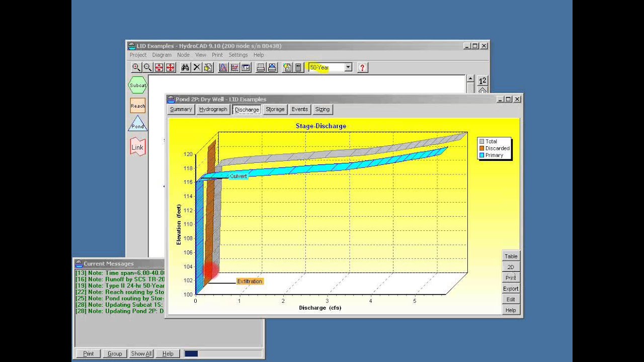Click the brown Discarded legend swatch

(x=482, y=148)
